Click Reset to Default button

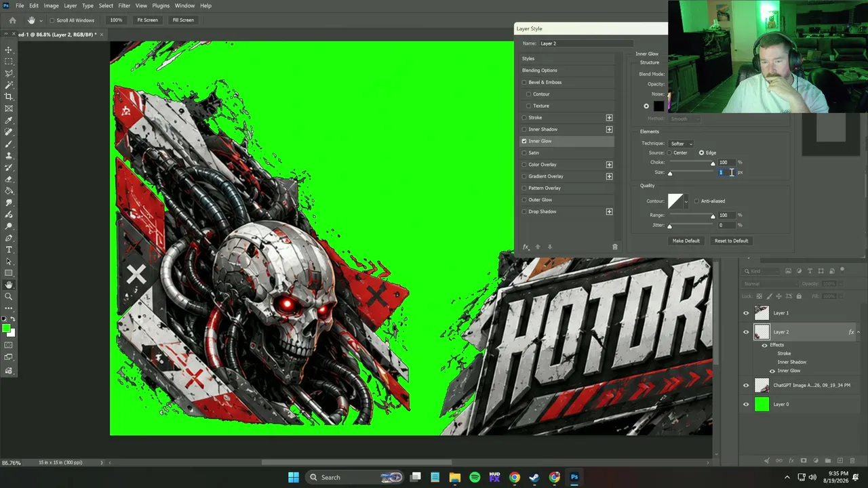pos(731,241)
